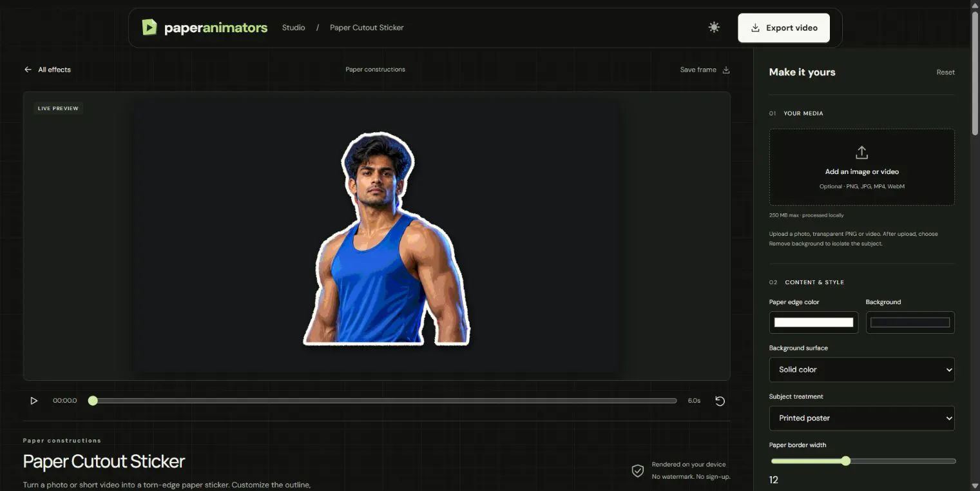Click the Export video download icon

pos(756,28)
